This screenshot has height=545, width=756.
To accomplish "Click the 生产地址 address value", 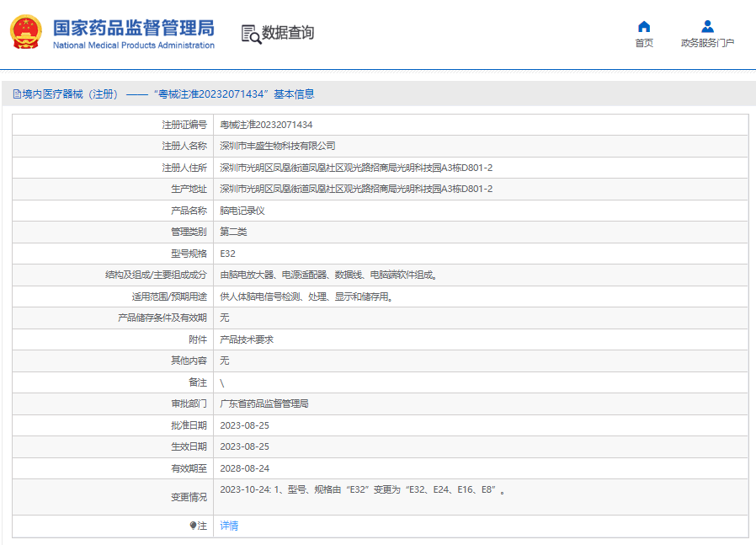I will [x=356, y=189].
